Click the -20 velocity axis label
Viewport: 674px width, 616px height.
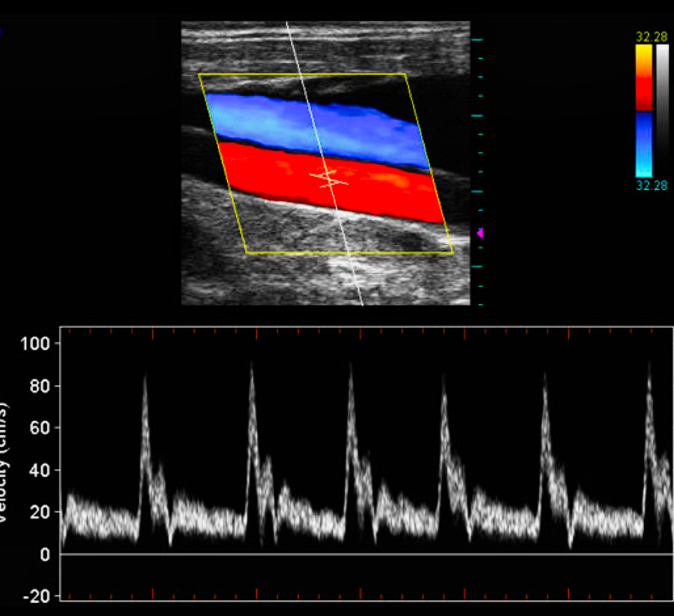click(x=34, y=596)
